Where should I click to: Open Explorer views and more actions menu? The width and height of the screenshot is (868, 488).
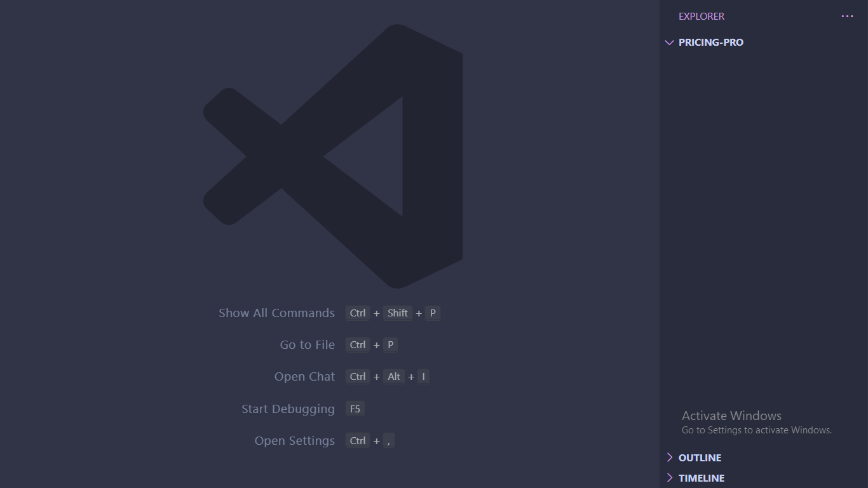[x=847, y=17]
